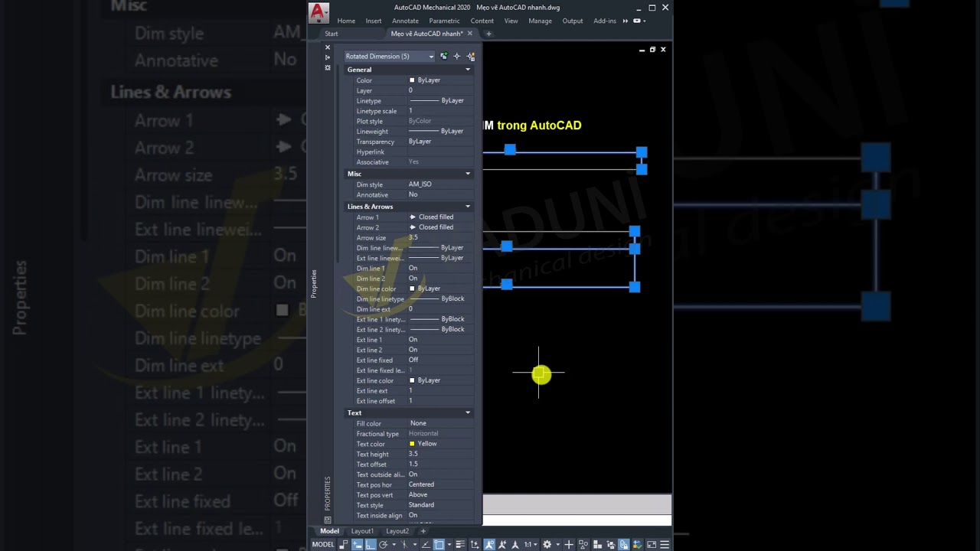Collapse the General properties section
Viewport: 980px width, 551px height.
click(468, 70)
